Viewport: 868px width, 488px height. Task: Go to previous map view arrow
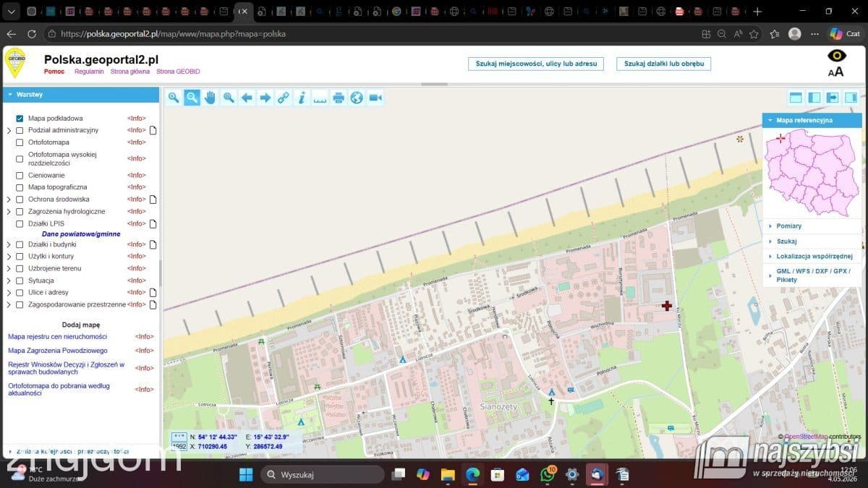click(247, 98)
